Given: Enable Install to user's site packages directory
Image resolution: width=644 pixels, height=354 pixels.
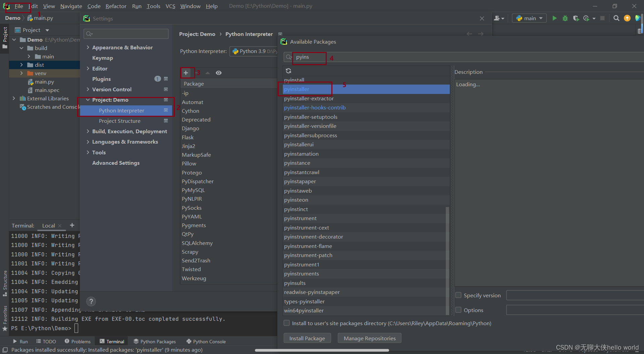Looking at the screenshot, I should click(x=287, y=323).
